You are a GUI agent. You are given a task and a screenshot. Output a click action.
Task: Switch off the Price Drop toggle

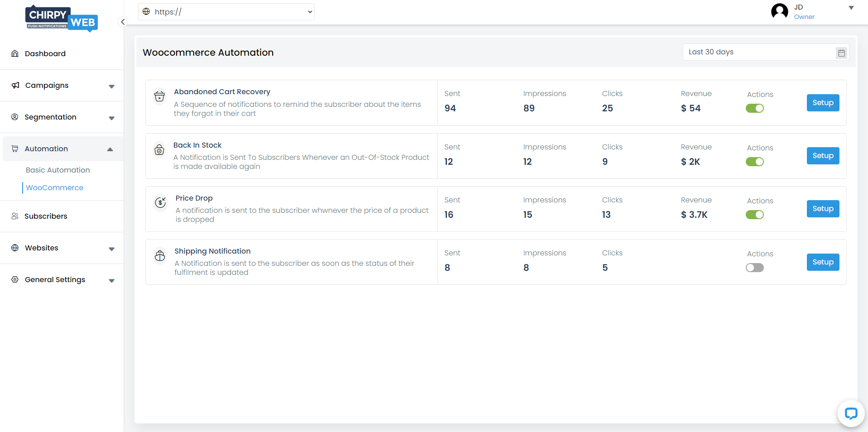click(755, 215)
